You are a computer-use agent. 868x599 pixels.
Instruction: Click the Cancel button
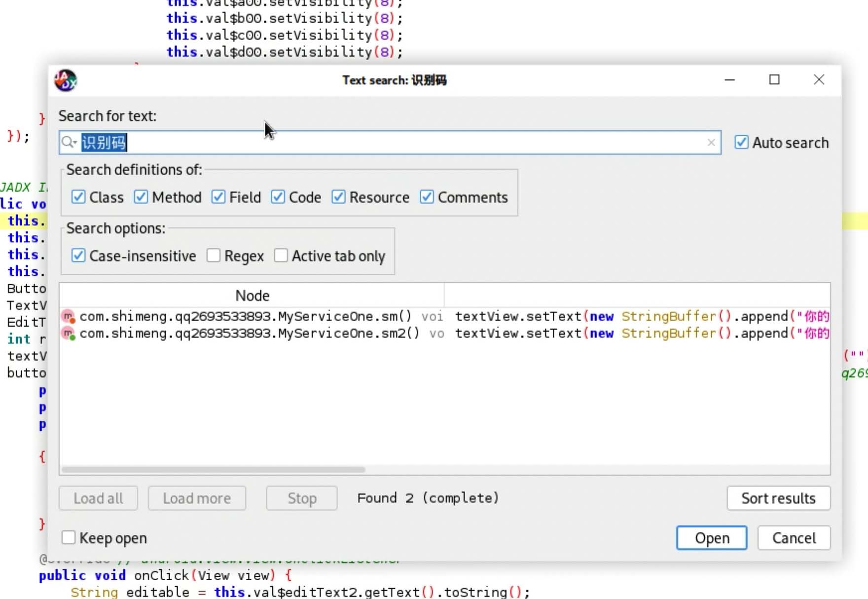pos(794,537)
